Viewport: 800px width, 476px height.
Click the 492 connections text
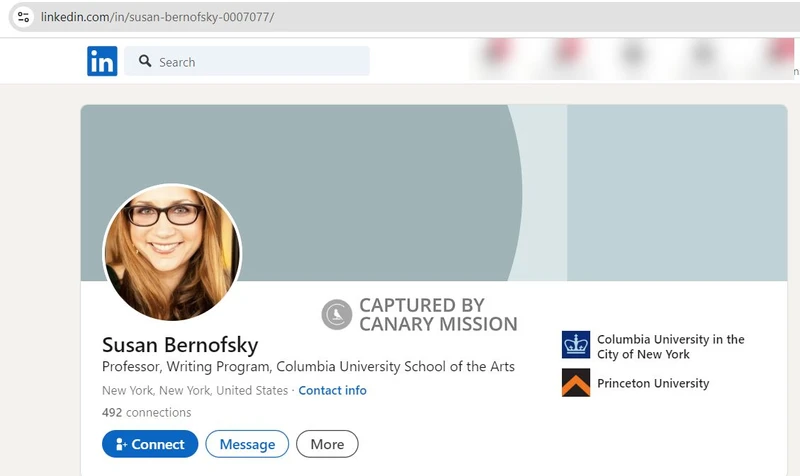146,412
